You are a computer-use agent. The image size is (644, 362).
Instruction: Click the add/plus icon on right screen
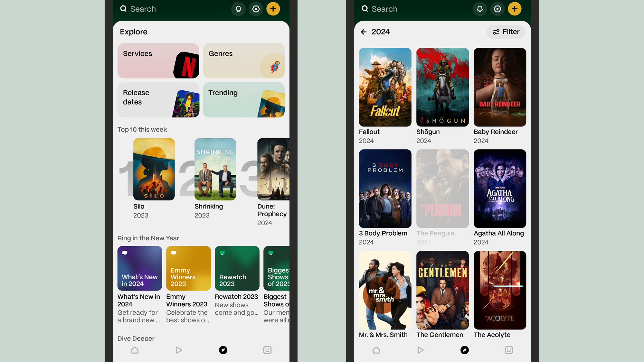(x=515, y=9)
